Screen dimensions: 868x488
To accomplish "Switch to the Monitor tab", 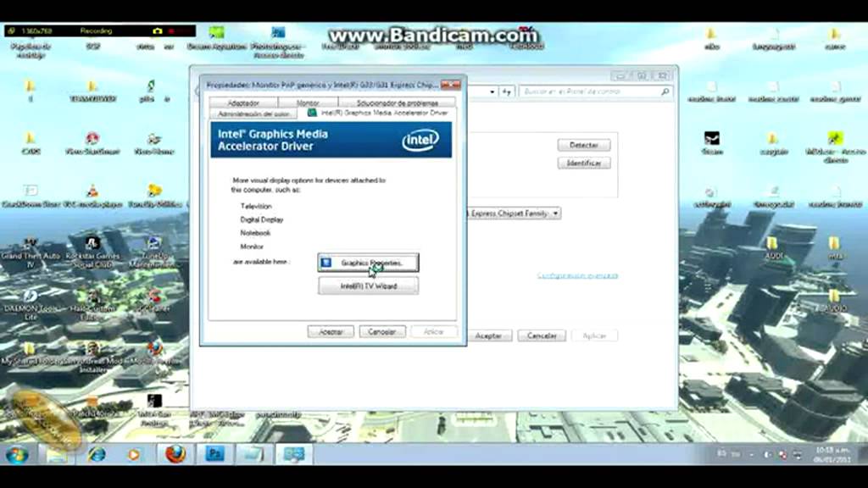I will [x=308, y=103].
